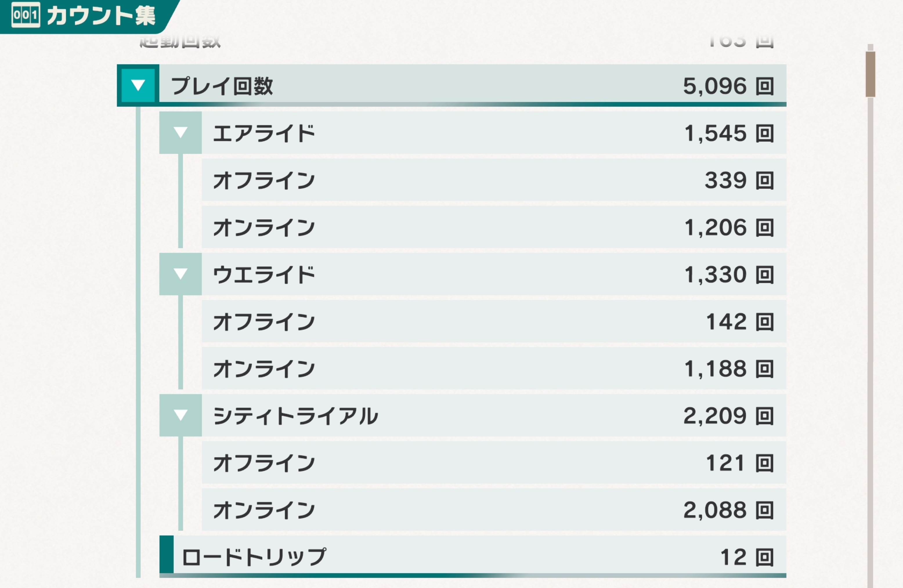903x588 pixels.
Task: Click オフライン row showing 339 回
Action: tap(493, 180)
